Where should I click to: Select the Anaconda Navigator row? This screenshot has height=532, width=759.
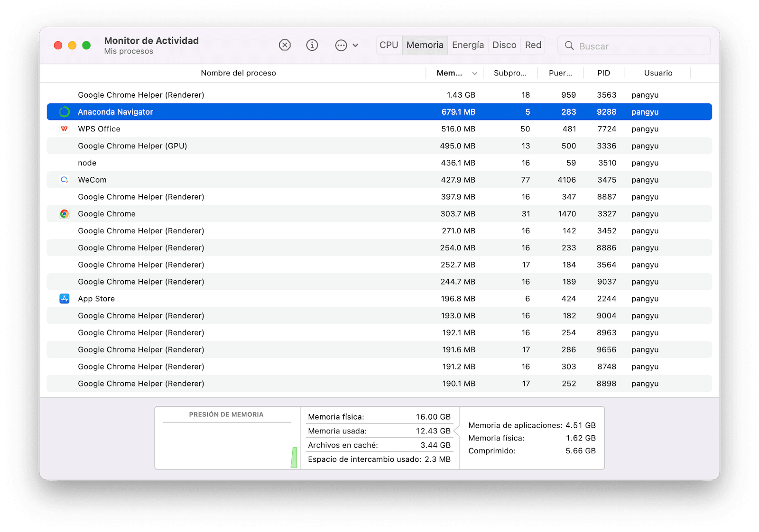pyautogui.click(x=379, y=112)
